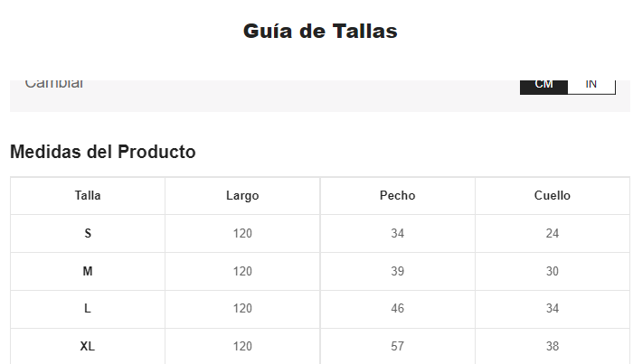Click the XL size row label

(x=88, y=347)
